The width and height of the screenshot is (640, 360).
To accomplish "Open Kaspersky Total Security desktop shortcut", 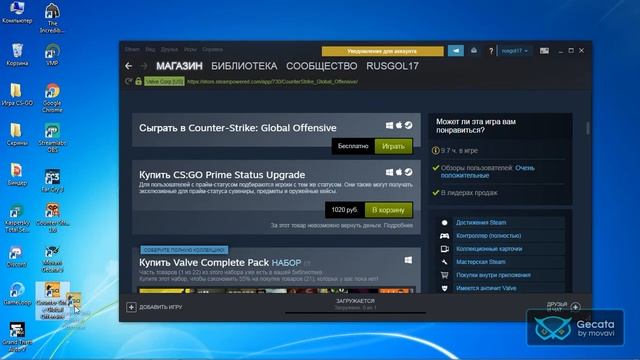I will 17,218.
